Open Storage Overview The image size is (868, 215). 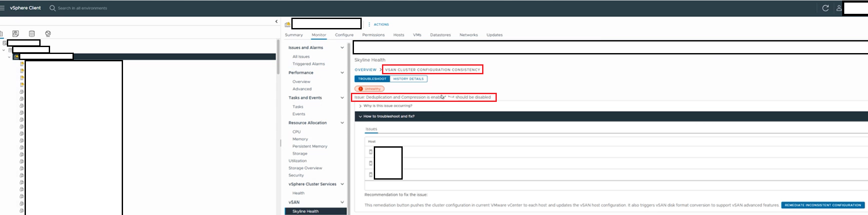point(305,168)
